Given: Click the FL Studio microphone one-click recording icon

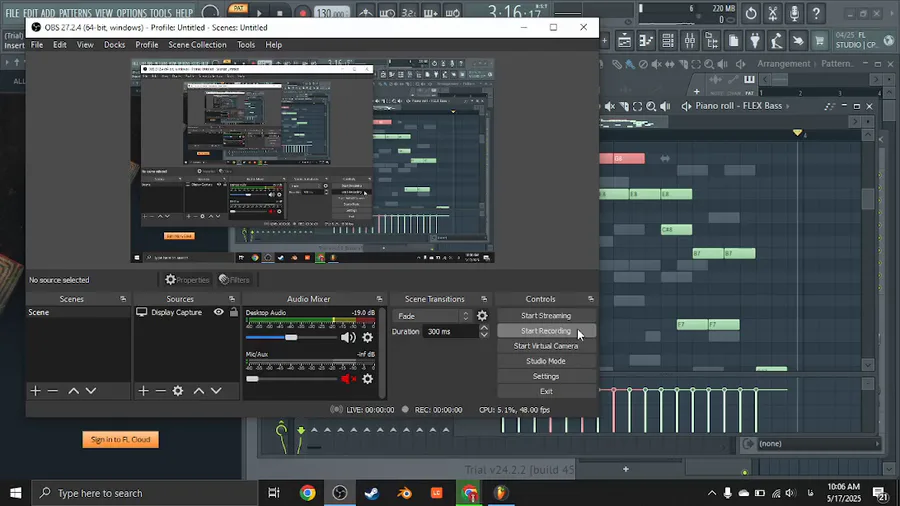Looking at the screenshot, I should [x=794, y=13].
